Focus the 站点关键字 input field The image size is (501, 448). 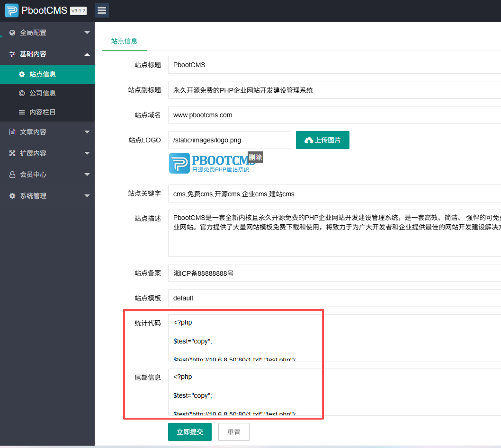(x=334, y=193)
